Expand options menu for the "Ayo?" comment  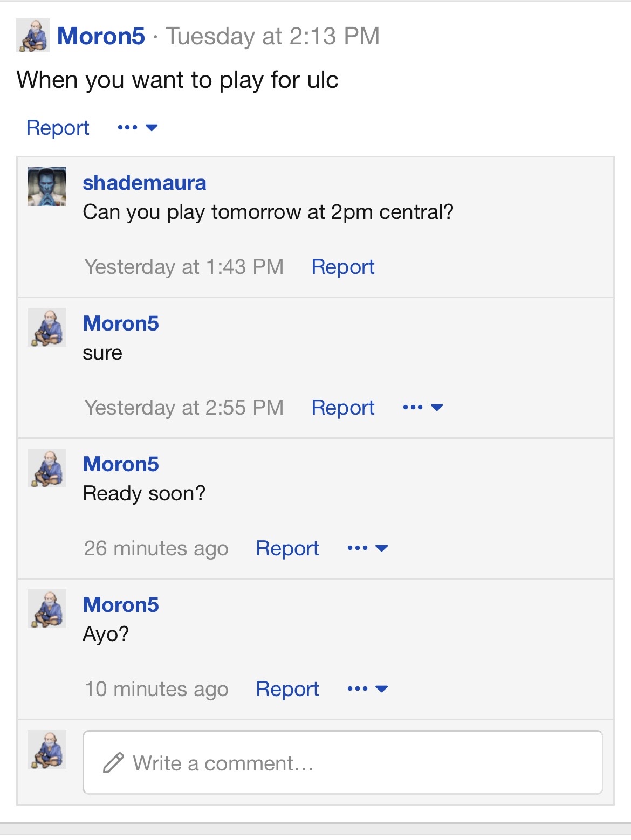(x=367, y=689)
